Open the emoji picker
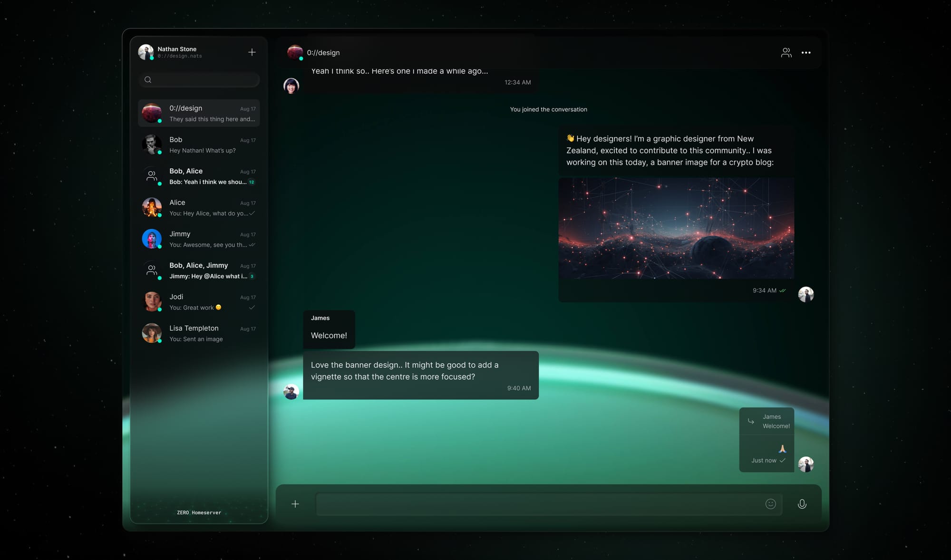Image resolution: width=951 pixels, height=560 pixels. [x=771, y=504]
